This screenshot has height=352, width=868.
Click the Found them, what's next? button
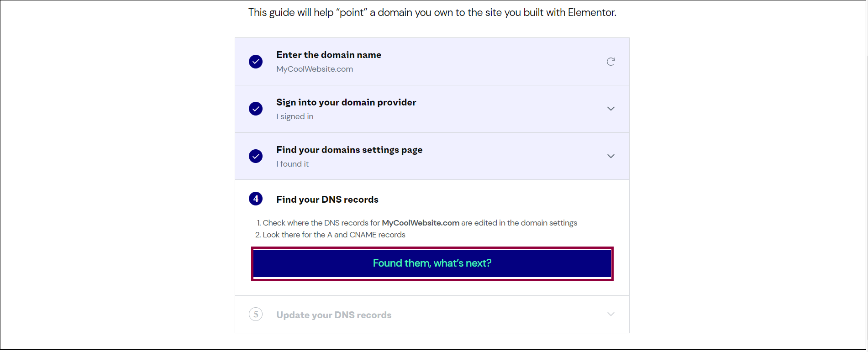click(x=432, y=263)
